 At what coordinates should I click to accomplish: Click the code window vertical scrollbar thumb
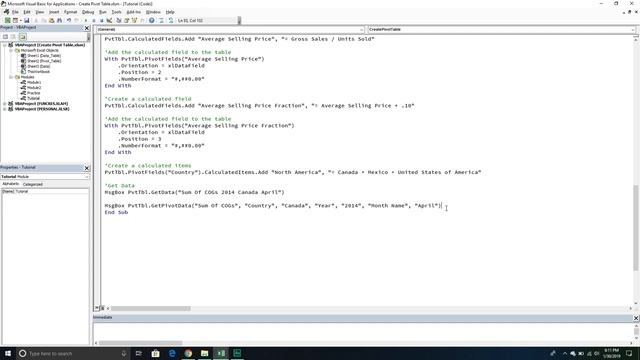[x=636, y=227]
